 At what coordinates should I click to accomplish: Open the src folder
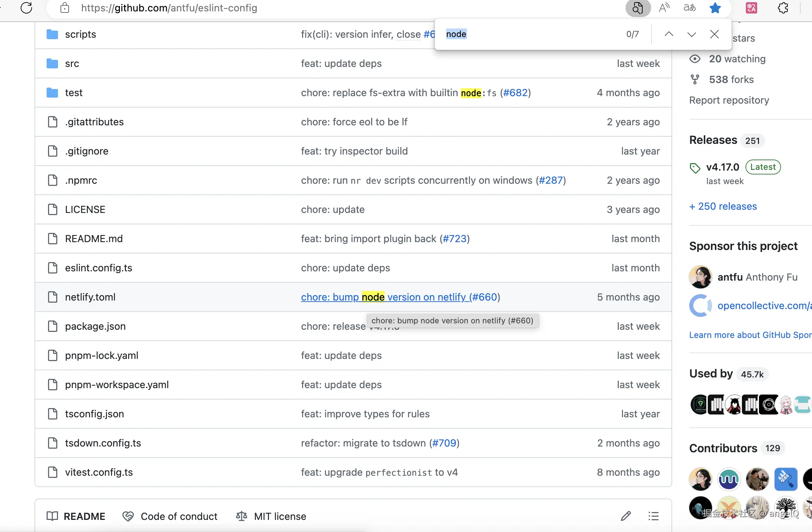[72, 63]
